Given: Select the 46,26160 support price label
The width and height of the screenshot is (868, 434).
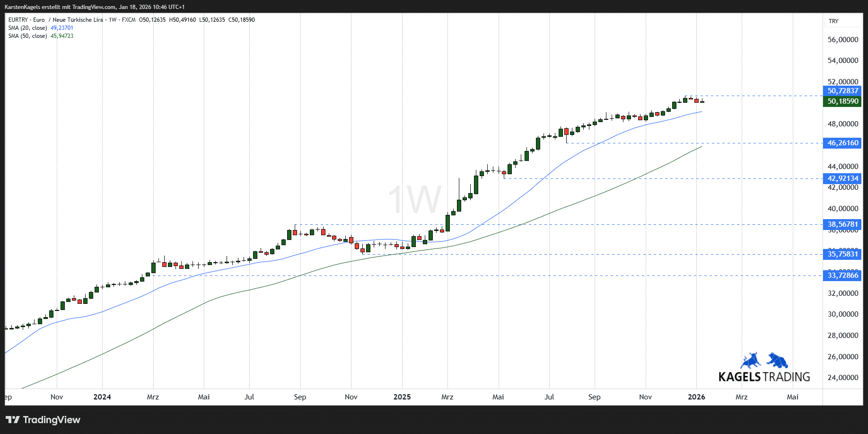Looking at the screenshot, I should point(842,143).
